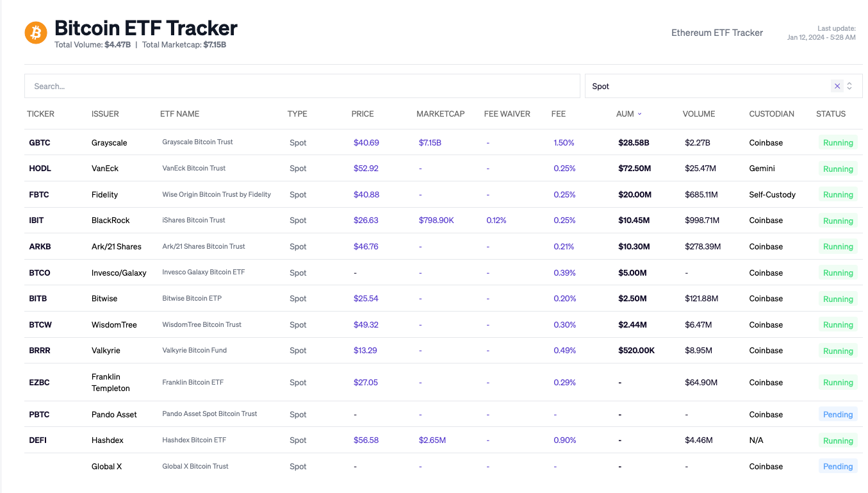Viewport: 868px width, 493px height.
Task: Click Bitwise price $25.54
Action: pos(366,299)
